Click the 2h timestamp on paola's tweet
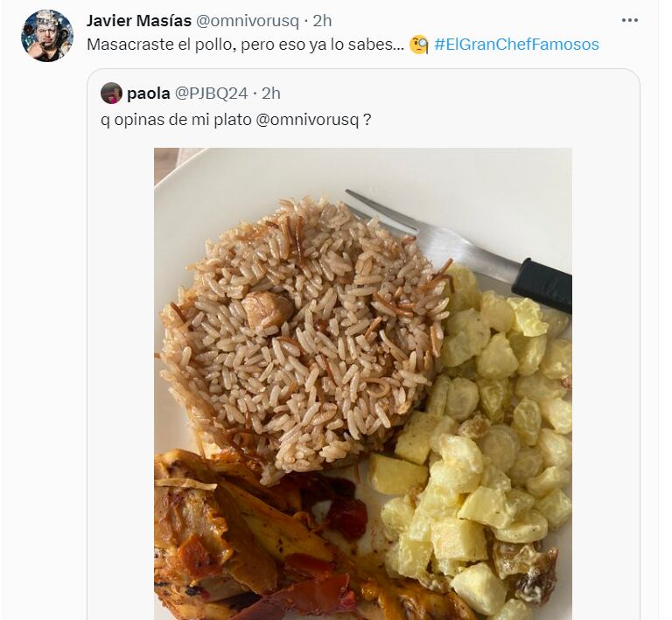This screenshot has width=672, height=620. click(x=270, y=93)
